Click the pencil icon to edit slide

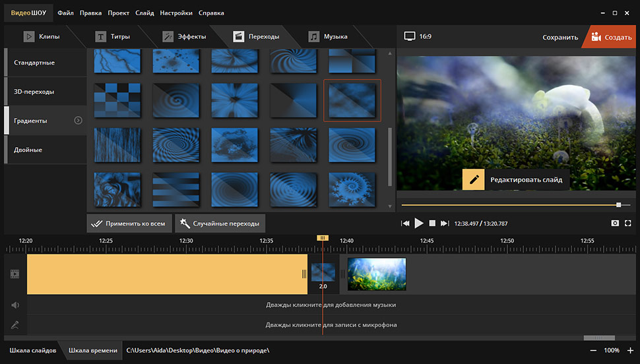[473, 179]
